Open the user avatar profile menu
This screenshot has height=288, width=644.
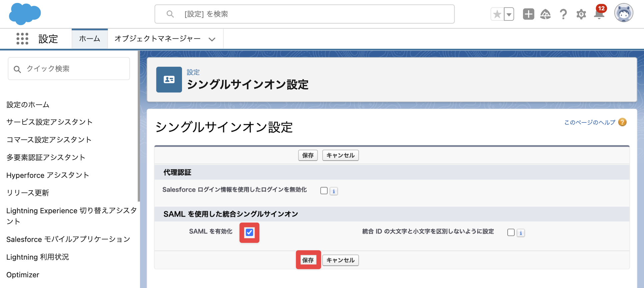pyautogui.click(x=624, y=13)
